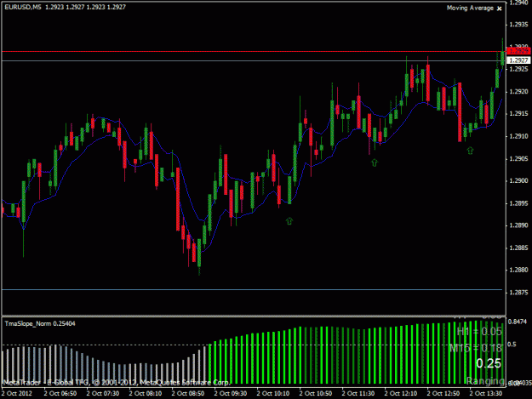
Task: Click the EURUSD,M5 chart title
Action: 23,7
